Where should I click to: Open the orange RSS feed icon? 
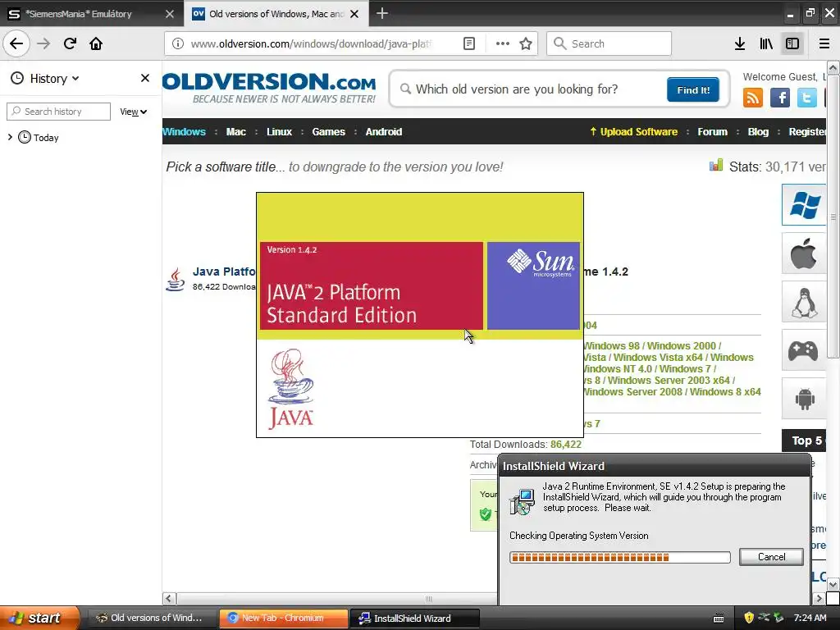click(x=753, y=98)
